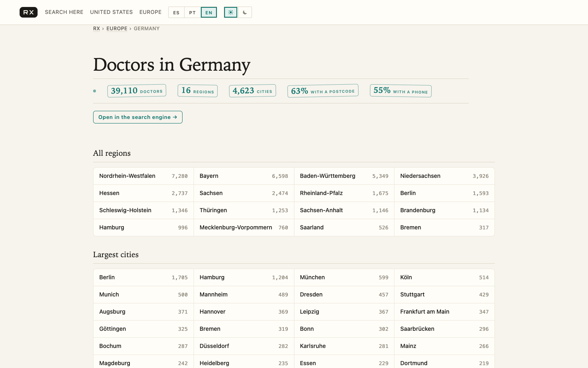Click the 4,623 cities stat badge
This screenshot has height=368, width=588.
pyautogui.click(x=252, y=91)
